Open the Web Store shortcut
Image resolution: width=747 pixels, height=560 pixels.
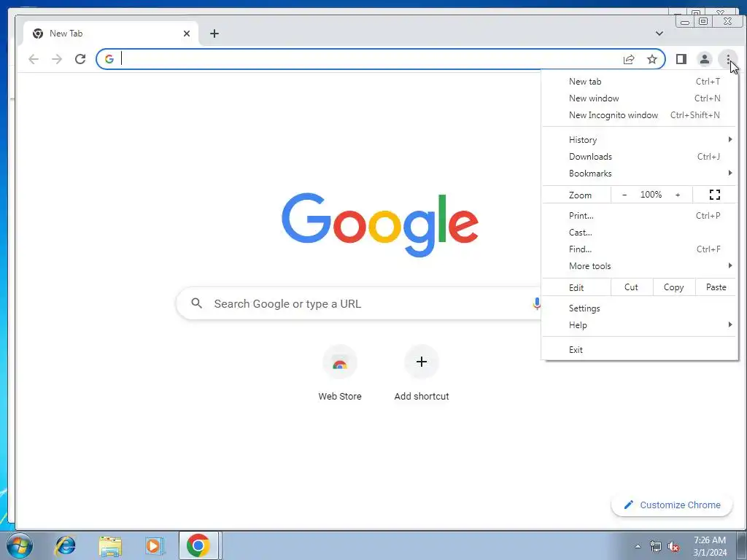point(340,373)
